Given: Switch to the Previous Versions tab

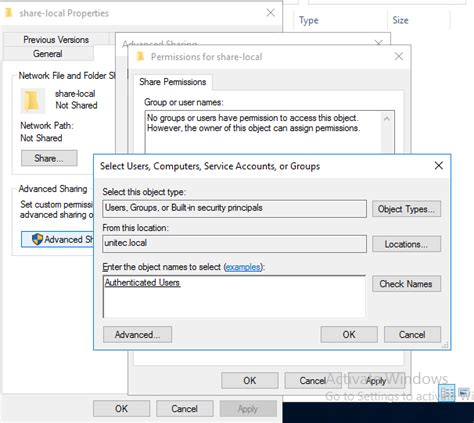Looking at the screenshot, I should [56, 40].
